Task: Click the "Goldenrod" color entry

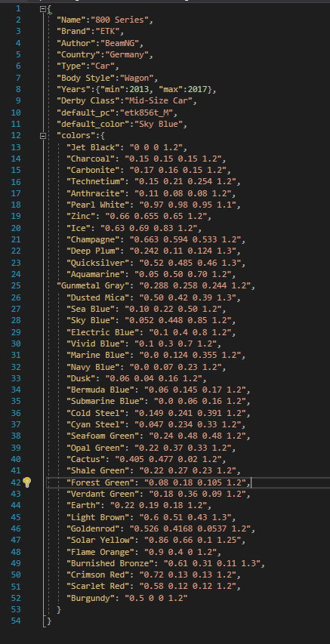Action: [x=161, y=528]
